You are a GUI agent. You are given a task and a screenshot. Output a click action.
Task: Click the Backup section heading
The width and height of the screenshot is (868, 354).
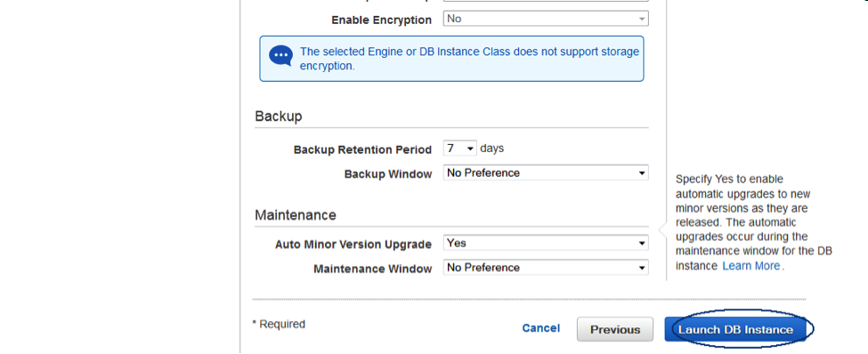point(279,117)
